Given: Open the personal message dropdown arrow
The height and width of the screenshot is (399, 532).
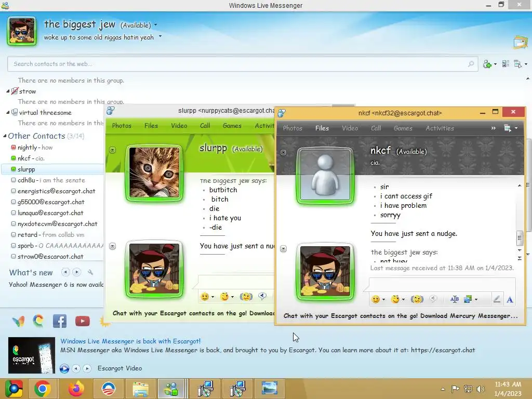Looking at the screenshot, I should (160, 37).
